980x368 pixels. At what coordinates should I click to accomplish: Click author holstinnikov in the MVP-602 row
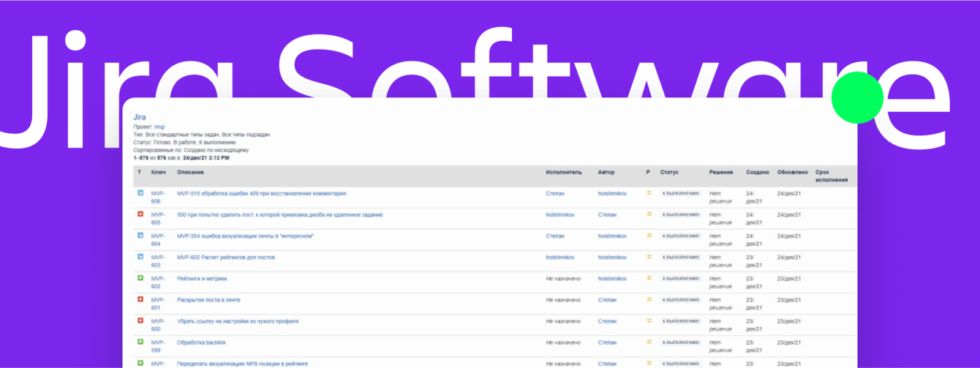(612, 279)
